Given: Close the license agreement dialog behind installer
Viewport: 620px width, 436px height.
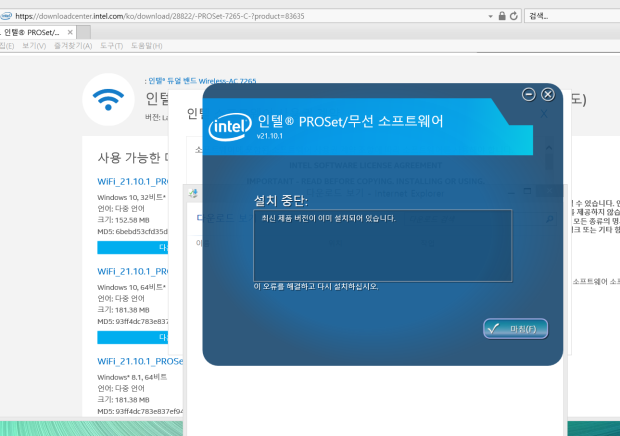Looking at the screenshot, I should [544, 114].
